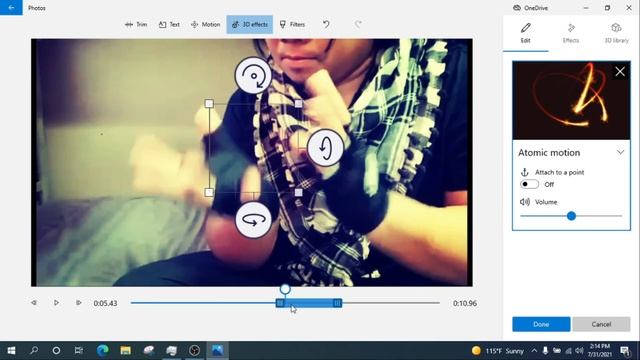Redo the last undone action
Viewport: 640px width, 360px height.
tap(358, 24)
